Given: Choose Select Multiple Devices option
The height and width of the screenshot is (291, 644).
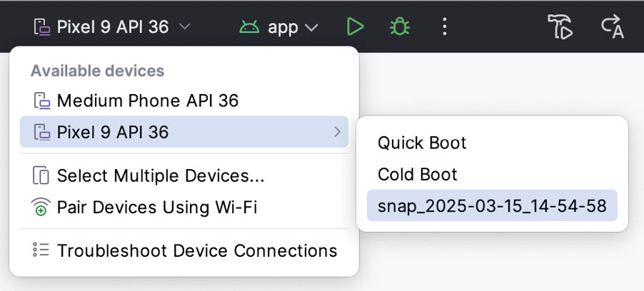Looking at the screenshot, I should click(184, 175).
